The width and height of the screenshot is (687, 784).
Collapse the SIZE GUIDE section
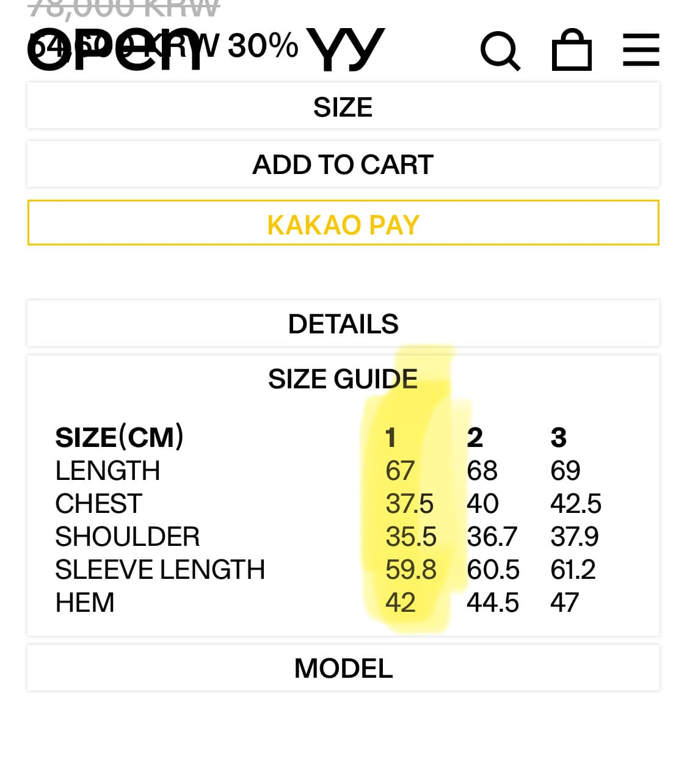tap(343, 379)
